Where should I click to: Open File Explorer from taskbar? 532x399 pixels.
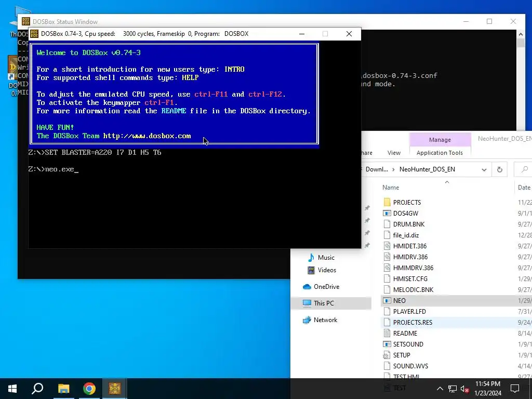pos(63,389)
